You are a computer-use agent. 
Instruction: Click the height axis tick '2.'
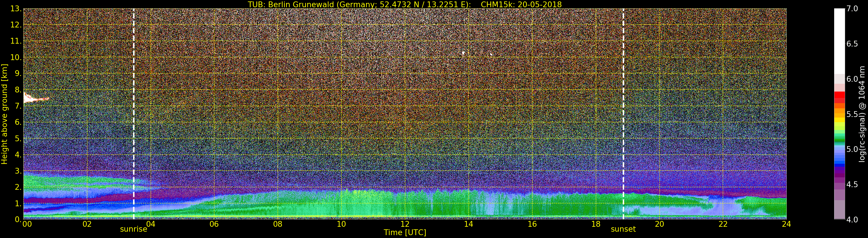(18, 187)
